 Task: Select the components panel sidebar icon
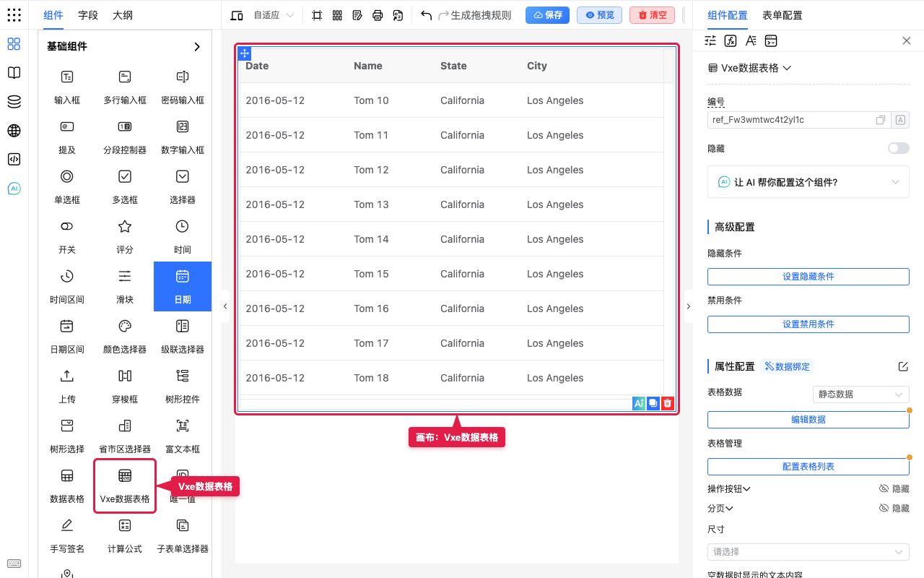coord(14,44)
